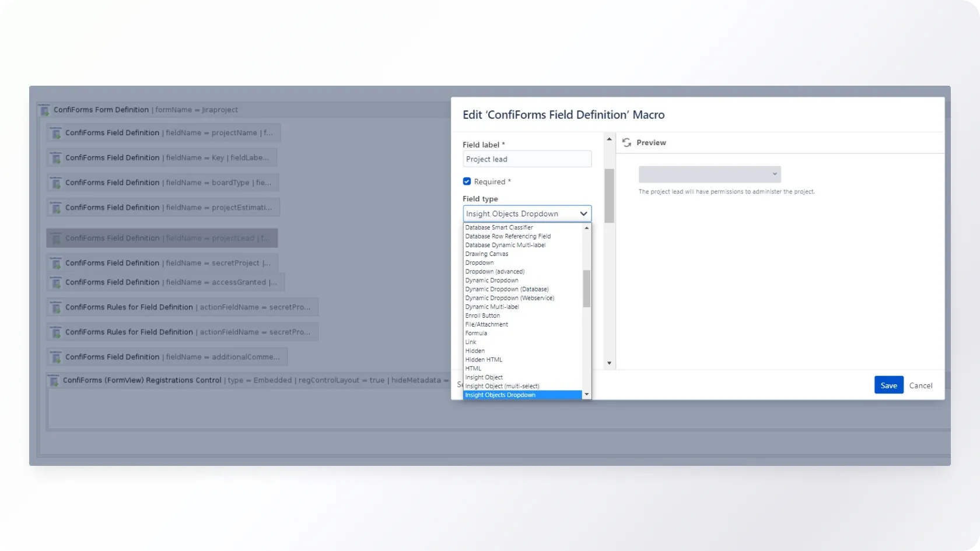Click the macro parameters panel scroll-up arrow

[x=609, y=139]
